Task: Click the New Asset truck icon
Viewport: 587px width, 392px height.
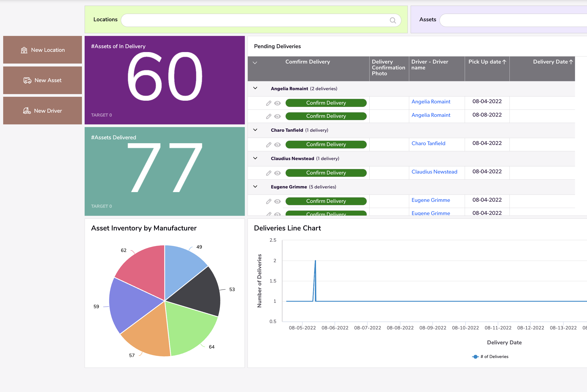Action: click(x=27, y=80)
